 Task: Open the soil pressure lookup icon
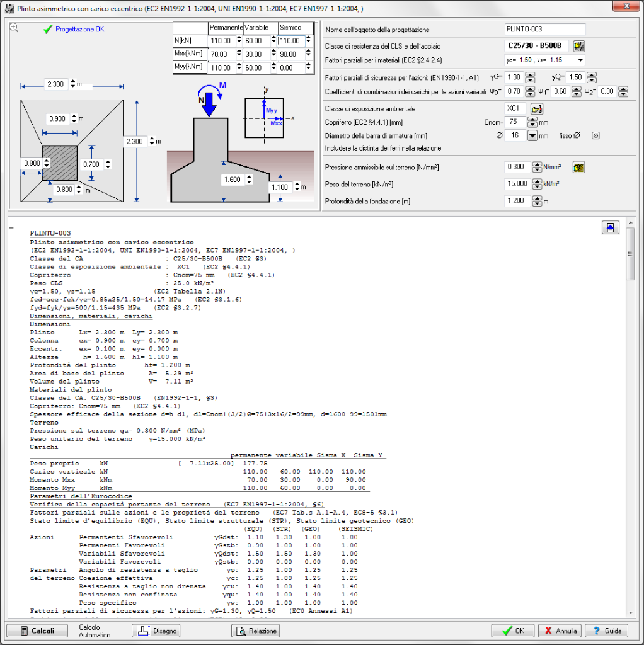pos(578,168)
